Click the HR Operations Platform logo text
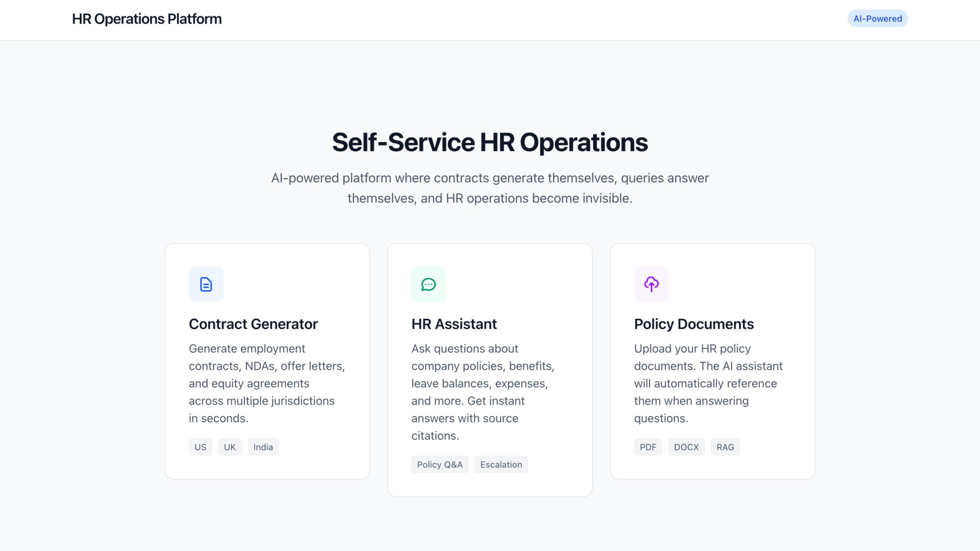This screenshot has height=551, width=980. [146, 19]
